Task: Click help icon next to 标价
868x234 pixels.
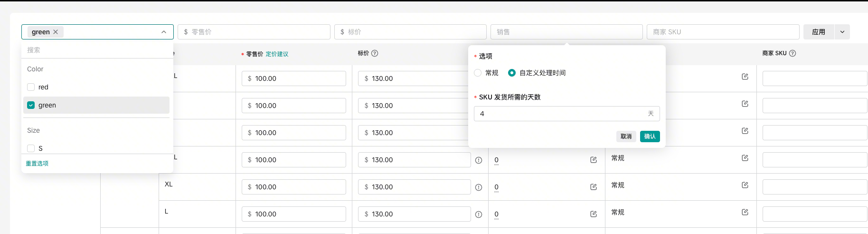Action: click(375, 53)
